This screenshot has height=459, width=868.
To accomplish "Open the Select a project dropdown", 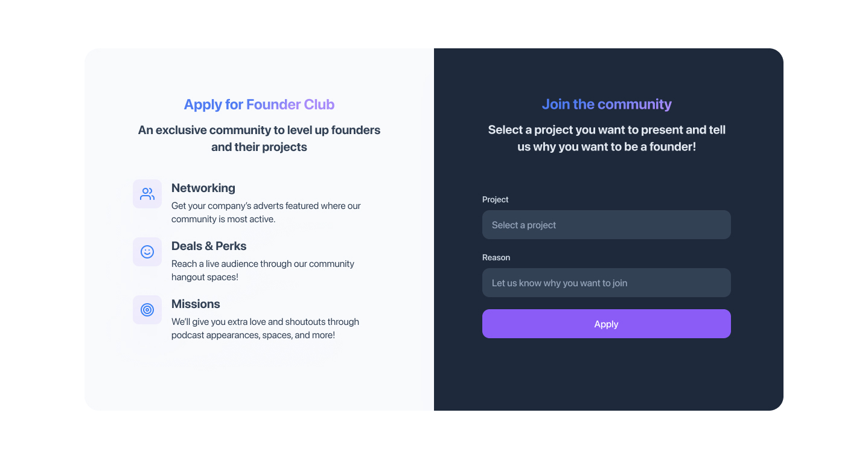I will coord(606,225).
